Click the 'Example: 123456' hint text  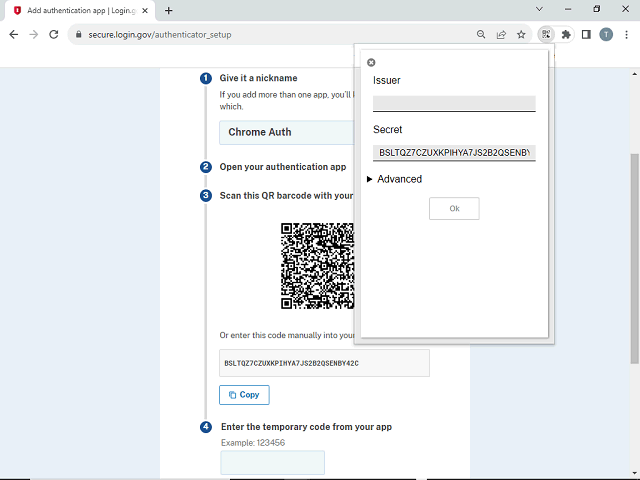click(x=253, y=443)
